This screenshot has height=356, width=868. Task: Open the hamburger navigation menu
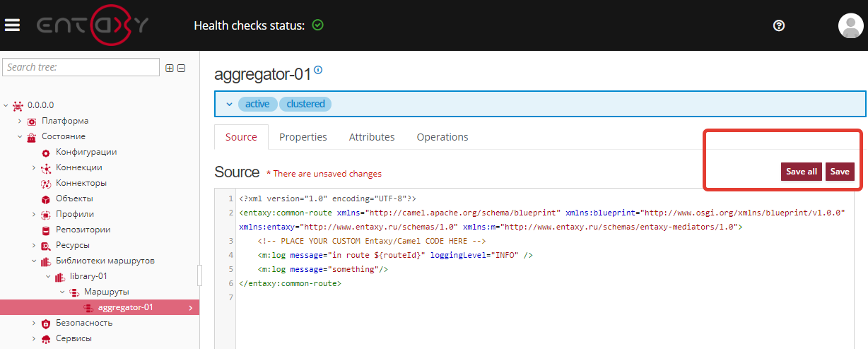click(x=12, y=25)
